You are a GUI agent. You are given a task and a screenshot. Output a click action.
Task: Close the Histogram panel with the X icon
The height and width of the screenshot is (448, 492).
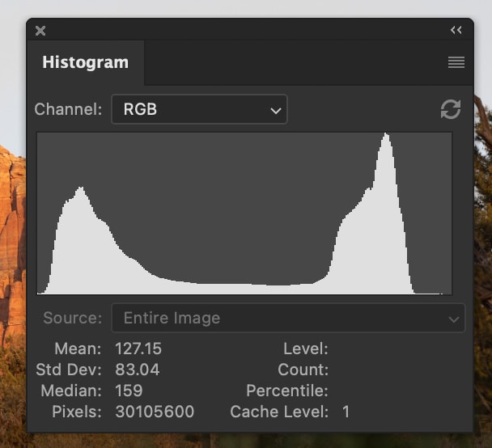40,31
